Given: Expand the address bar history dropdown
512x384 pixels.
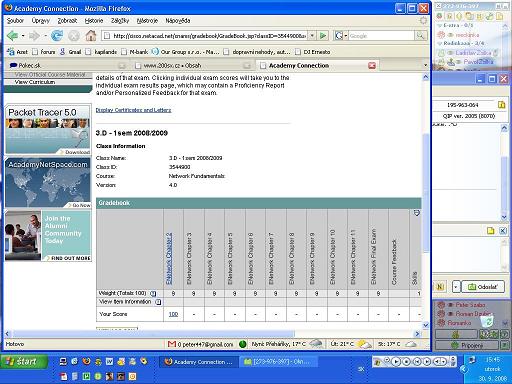Looking at the screenshot, I should [x=312, y=35].
